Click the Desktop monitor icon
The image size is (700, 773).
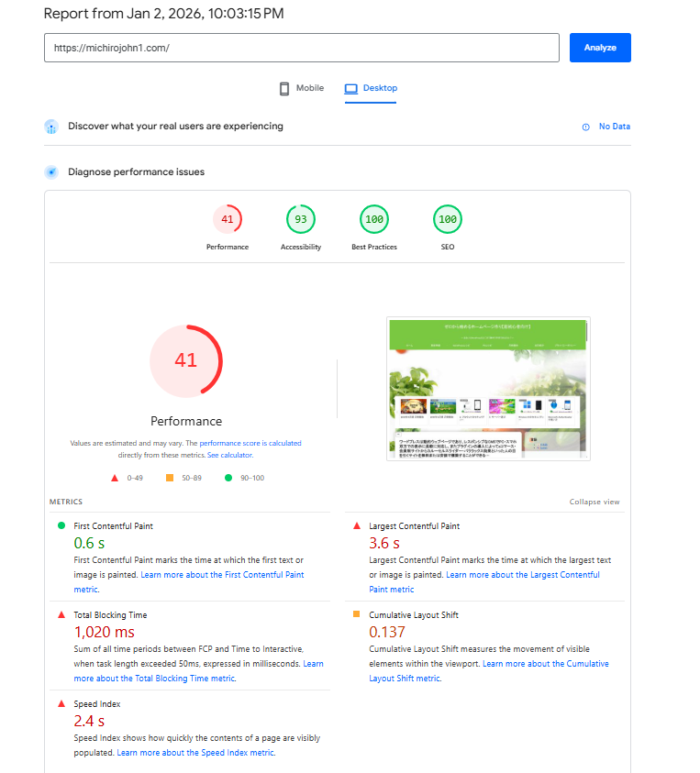[350, 89]
